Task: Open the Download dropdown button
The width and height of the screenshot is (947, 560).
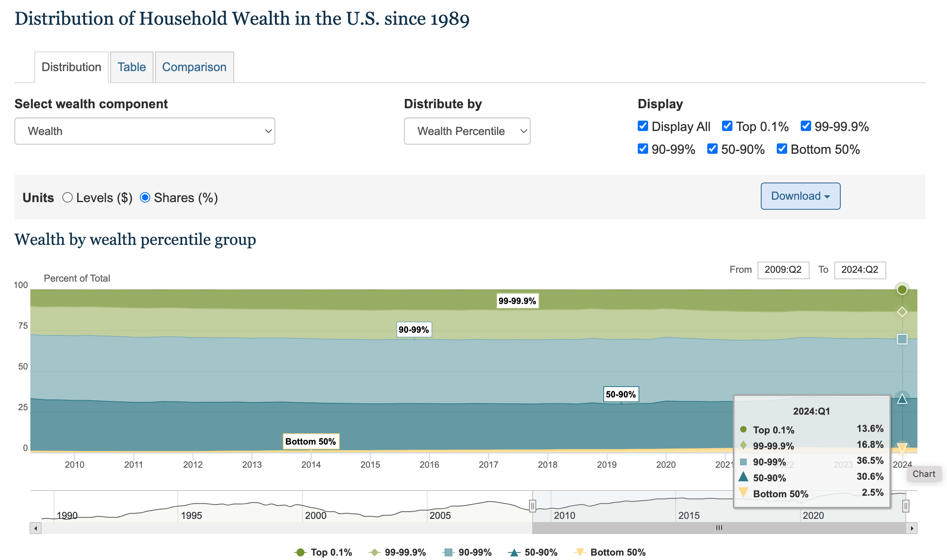Action: pos(800,196)
